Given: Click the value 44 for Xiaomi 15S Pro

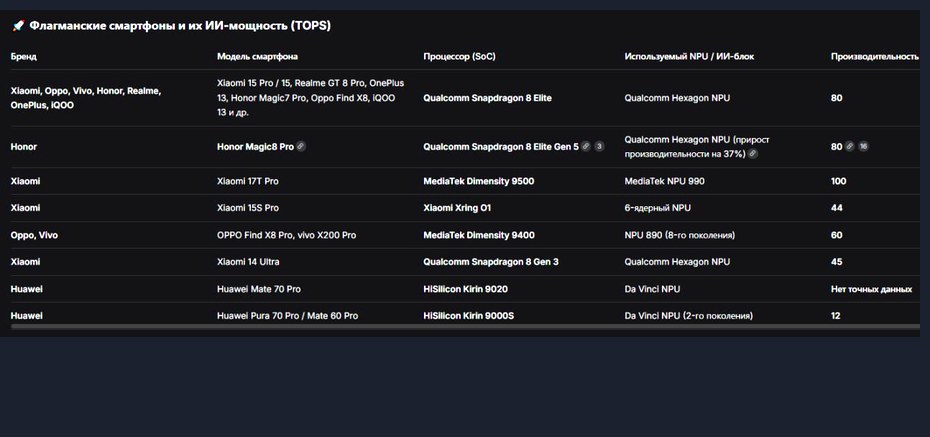Looking at the screenshot, I should tap(836, 208).
